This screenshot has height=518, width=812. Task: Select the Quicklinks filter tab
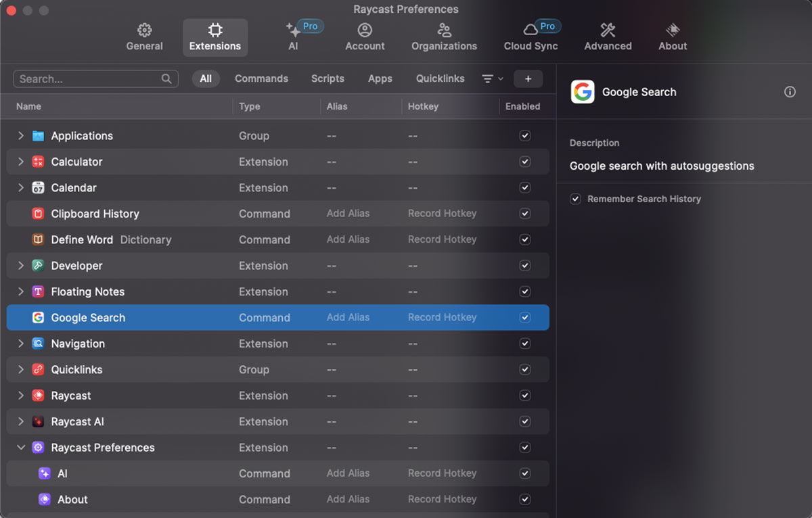point(440,78)
